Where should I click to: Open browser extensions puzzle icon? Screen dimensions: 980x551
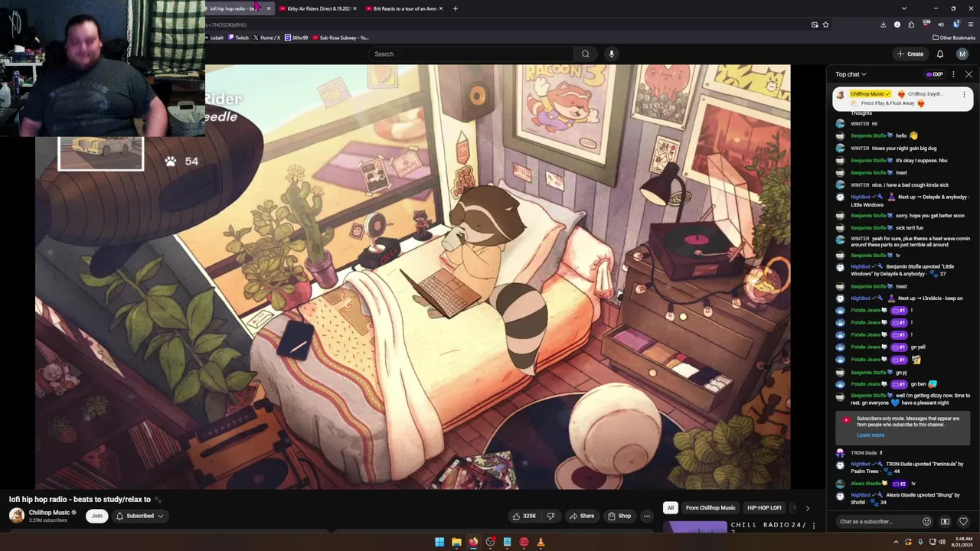[911, 24]
